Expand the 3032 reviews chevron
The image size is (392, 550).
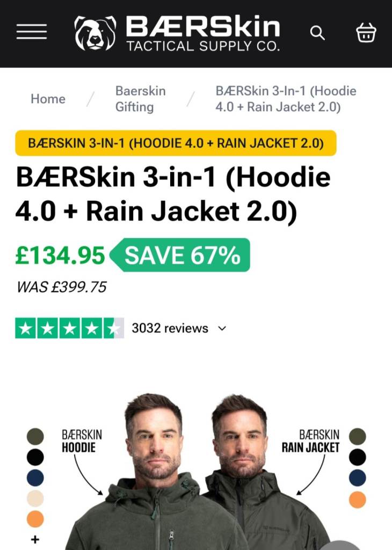point(222,328)
